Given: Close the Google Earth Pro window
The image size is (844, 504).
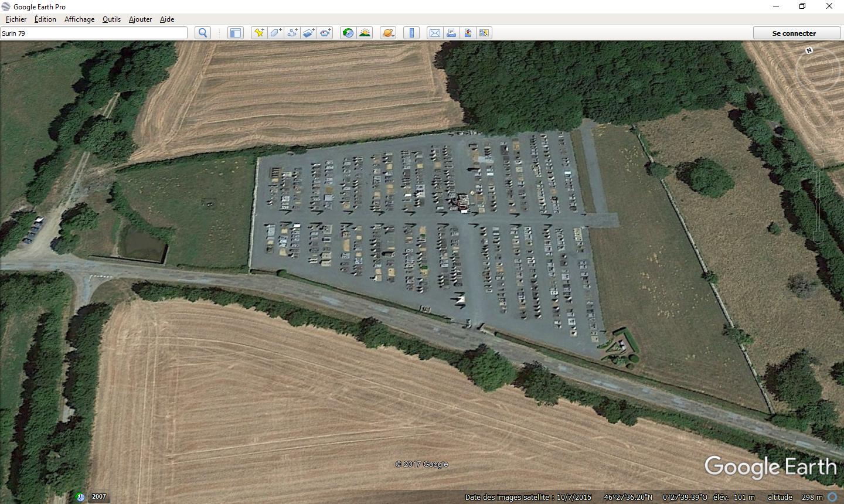Looking at the screenshot, I should click(829, 6).
